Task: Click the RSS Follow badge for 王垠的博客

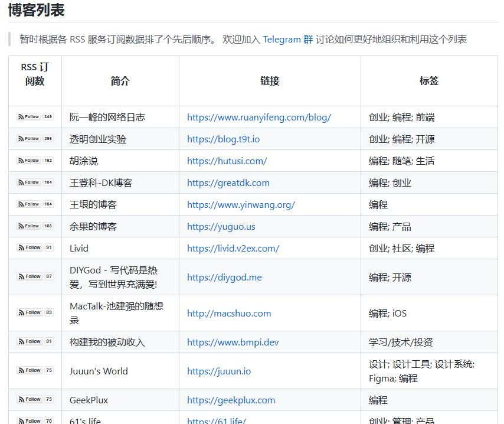Action: [35, 204]
